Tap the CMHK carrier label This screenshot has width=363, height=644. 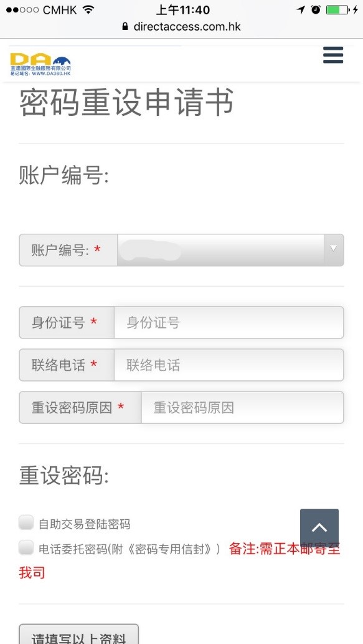pos(60,10)
